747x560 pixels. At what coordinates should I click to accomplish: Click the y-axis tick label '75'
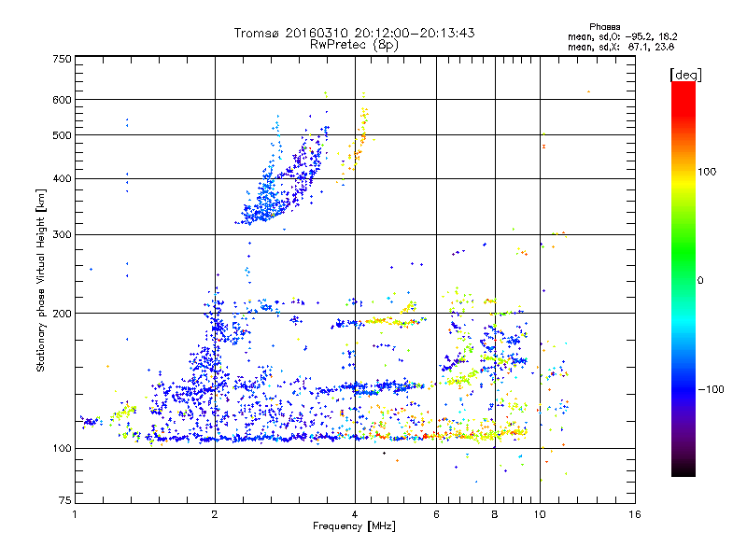[65, 500]
